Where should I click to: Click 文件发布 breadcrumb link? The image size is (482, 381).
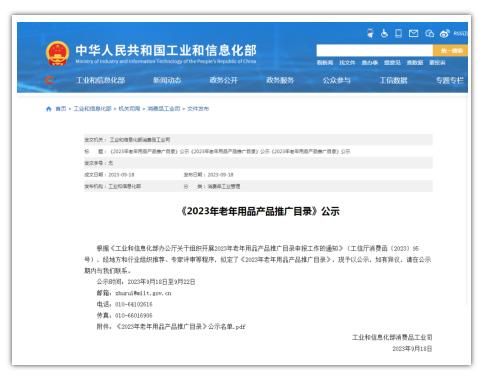point(198,109)
